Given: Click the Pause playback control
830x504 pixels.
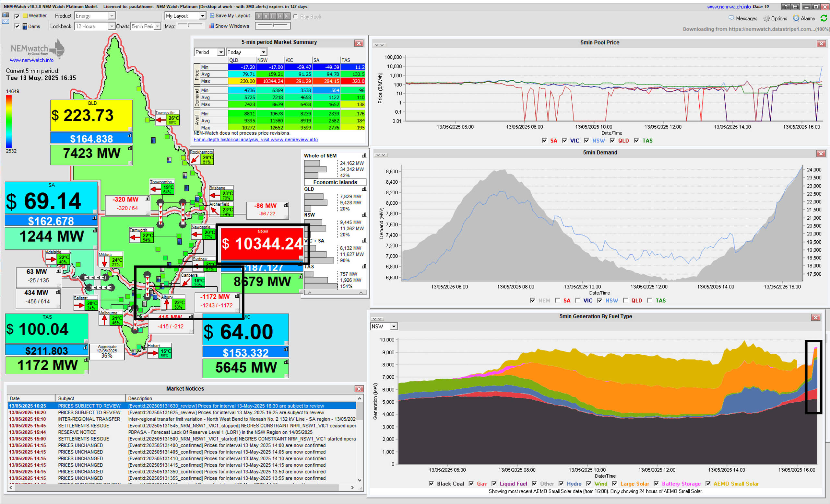Looking at the screenshot, I should 273,16.
